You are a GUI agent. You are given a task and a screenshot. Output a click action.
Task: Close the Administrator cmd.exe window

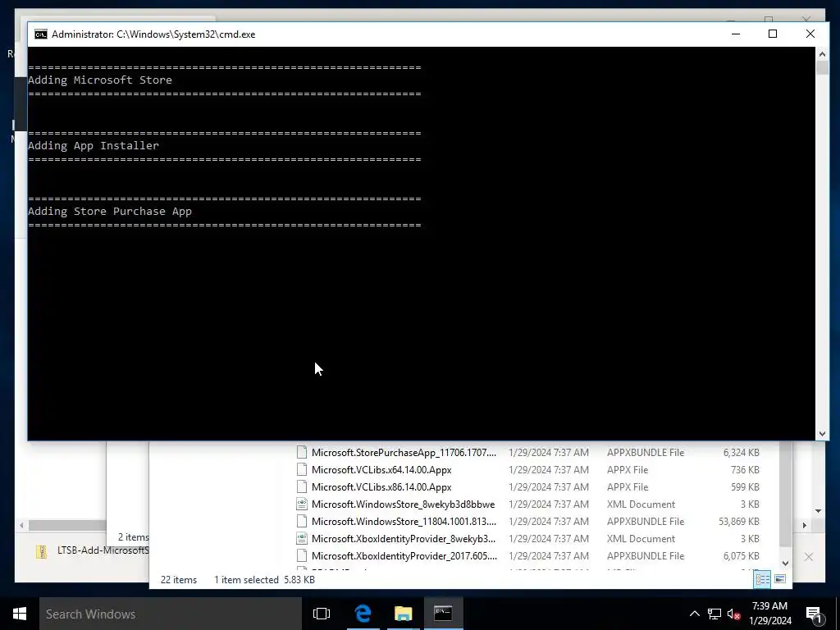click(x=810, y=34)
